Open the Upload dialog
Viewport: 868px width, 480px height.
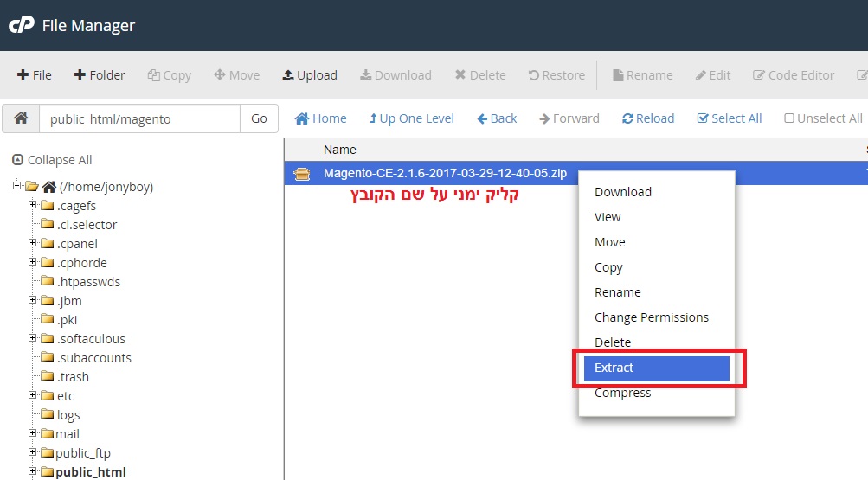tap(310, 75)
